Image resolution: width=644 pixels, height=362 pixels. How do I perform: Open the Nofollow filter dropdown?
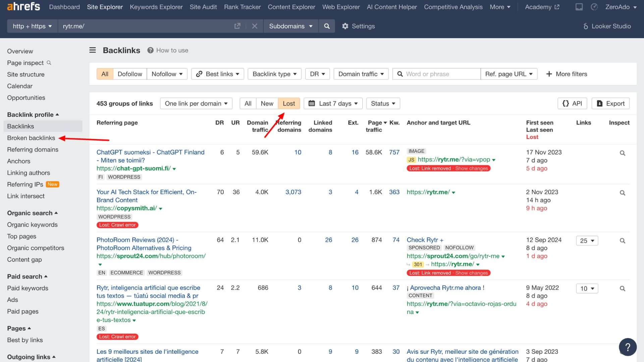(x=167, y=74)
